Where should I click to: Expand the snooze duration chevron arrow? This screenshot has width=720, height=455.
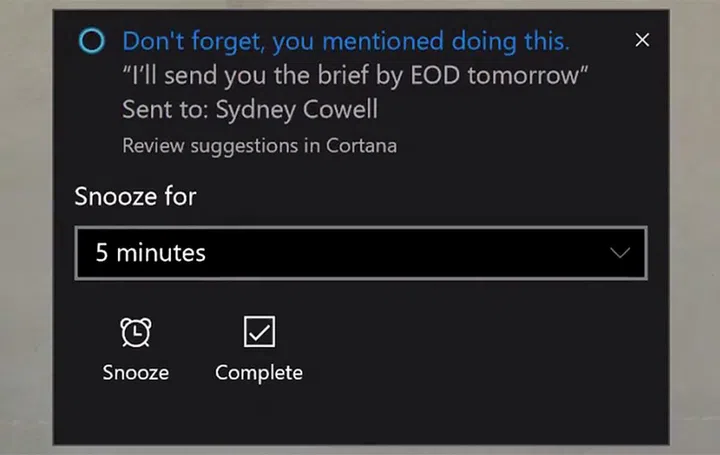coord(620,253)
